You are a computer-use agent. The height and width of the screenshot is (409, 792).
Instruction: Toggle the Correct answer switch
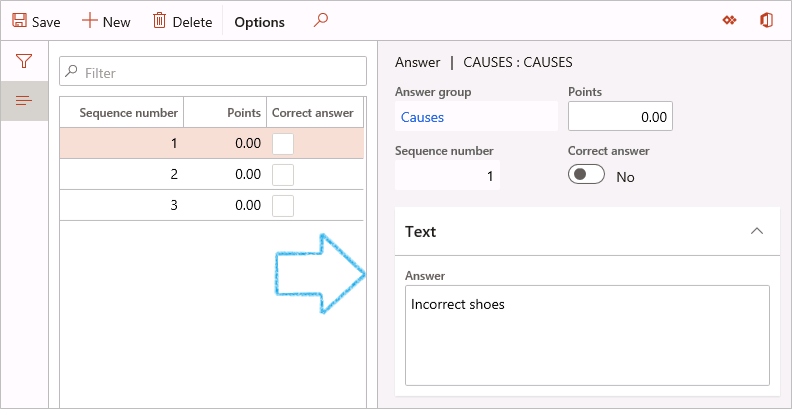586,174
